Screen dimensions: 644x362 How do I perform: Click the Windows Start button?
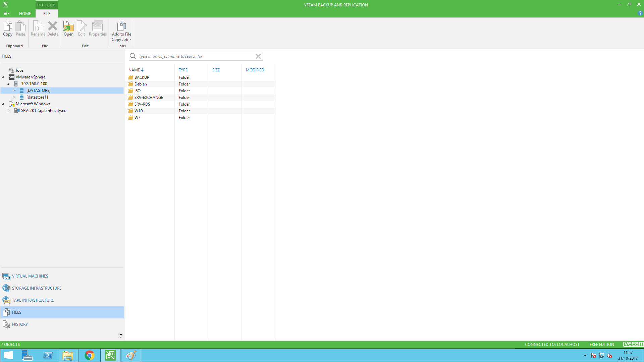click(8, 355)
